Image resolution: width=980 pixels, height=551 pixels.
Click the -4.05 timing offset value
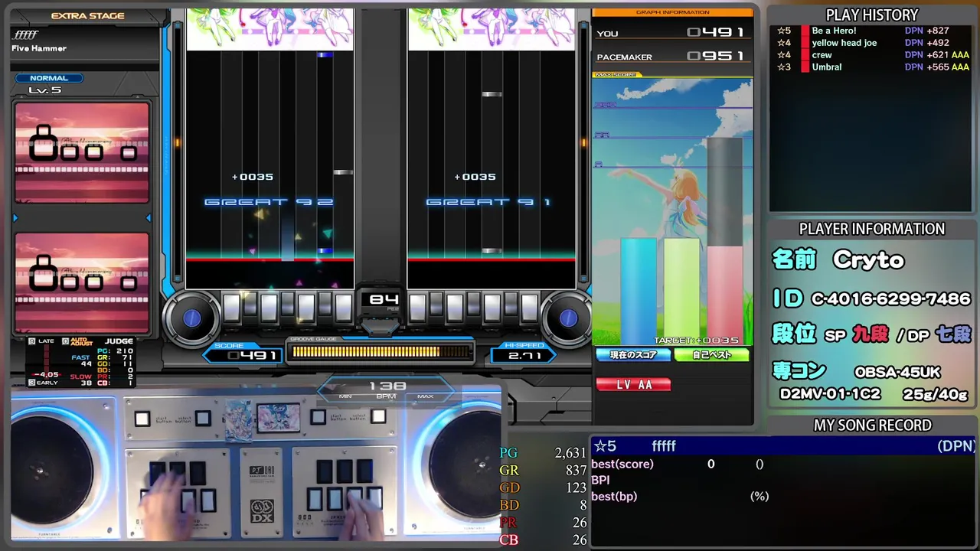coord(47,375)
